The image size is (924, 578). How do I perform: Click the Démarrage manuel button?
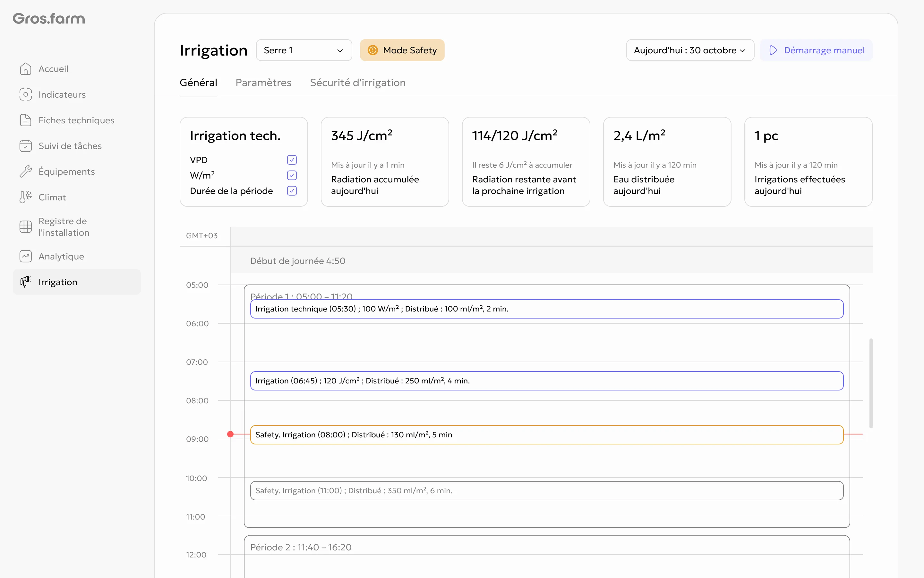816,50
